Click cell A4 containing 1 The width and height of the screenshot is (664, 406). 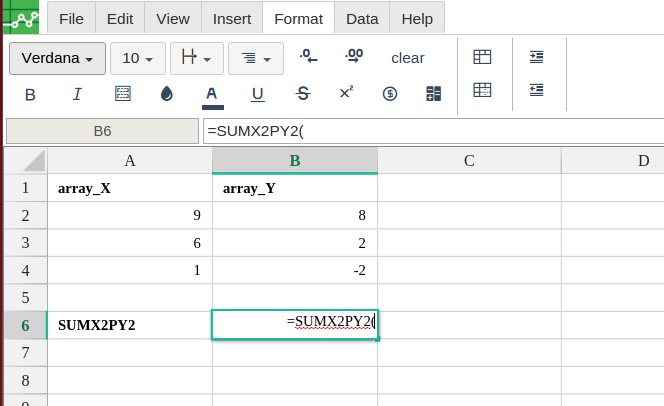[x=130, y=271]
